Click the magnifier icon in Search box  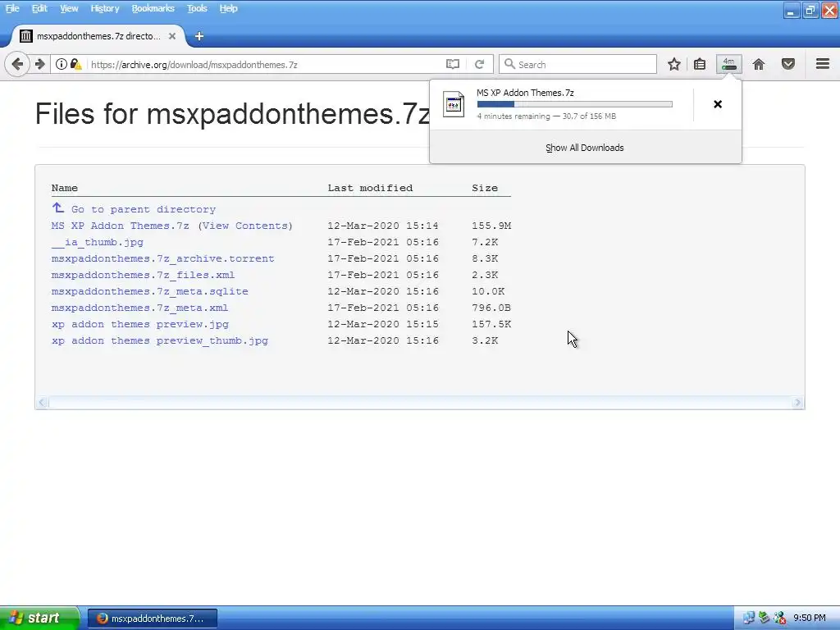click(x=509, y=64)
